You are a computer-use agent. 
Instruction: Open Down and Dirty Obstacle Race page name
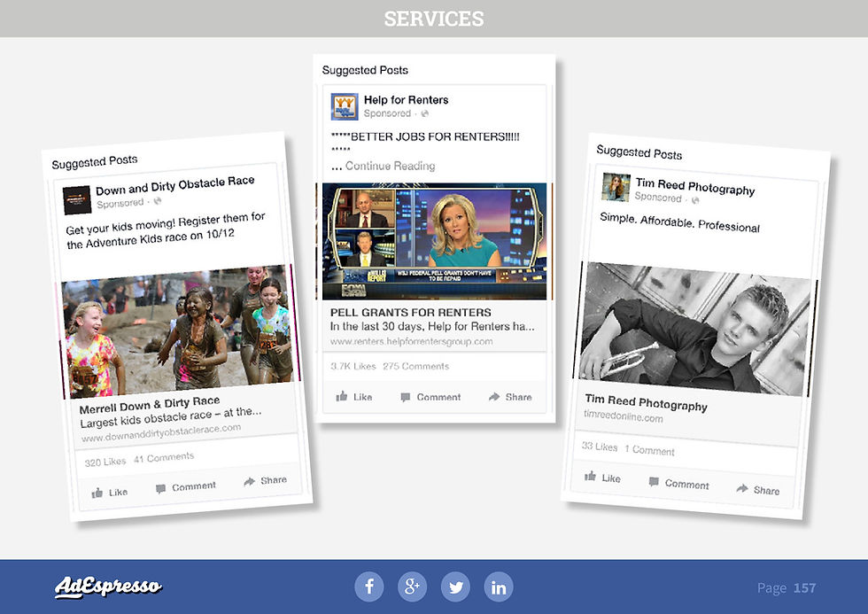tap(175, 185)
